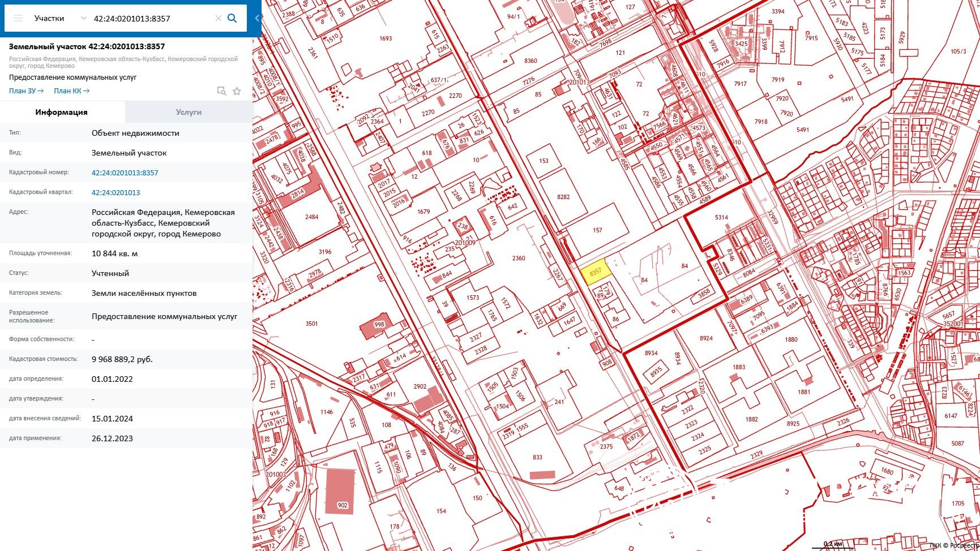This screenshot has height=551, width=980.
Task: Click the red building in parcel 902
Action: 340,489
